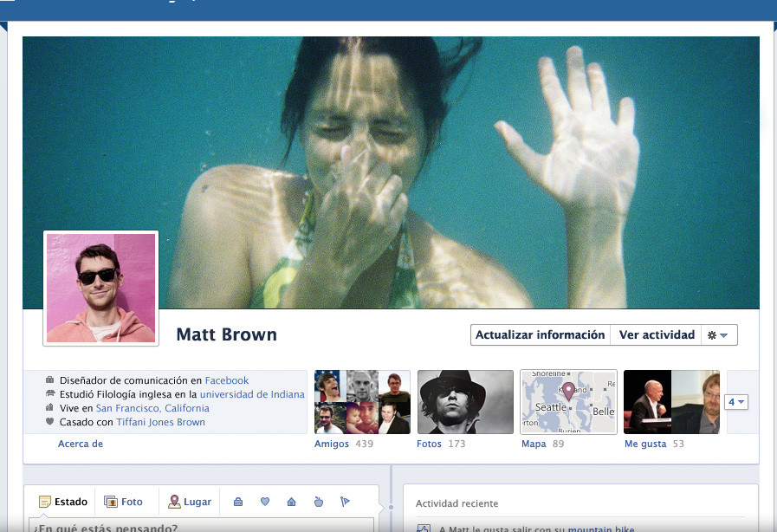Open the Me gusta thumbnail
The height and width of the screenshot is (532, 777).
pyautogui.click(x=671, y=402)
